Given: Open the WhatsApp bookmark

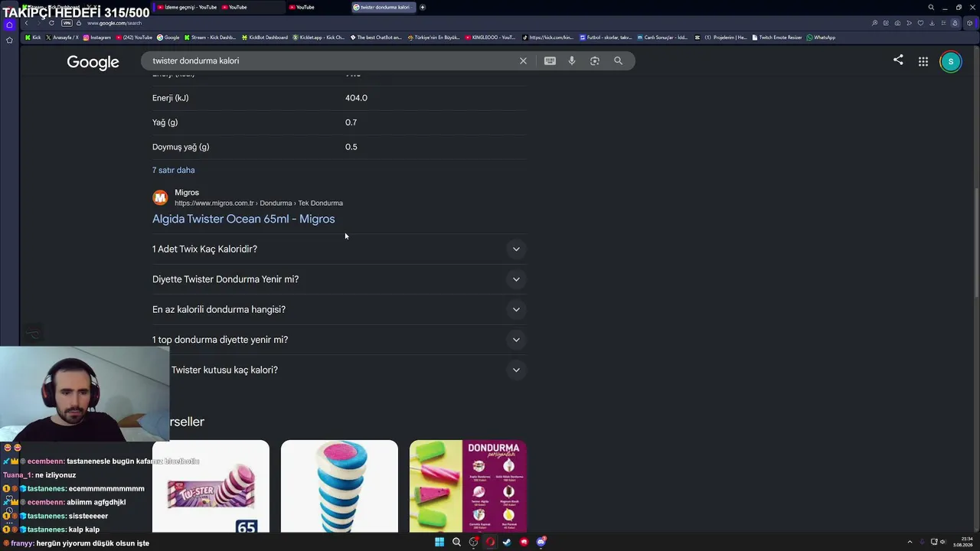Looking at the screenshot, I should [x=821, y=37].
